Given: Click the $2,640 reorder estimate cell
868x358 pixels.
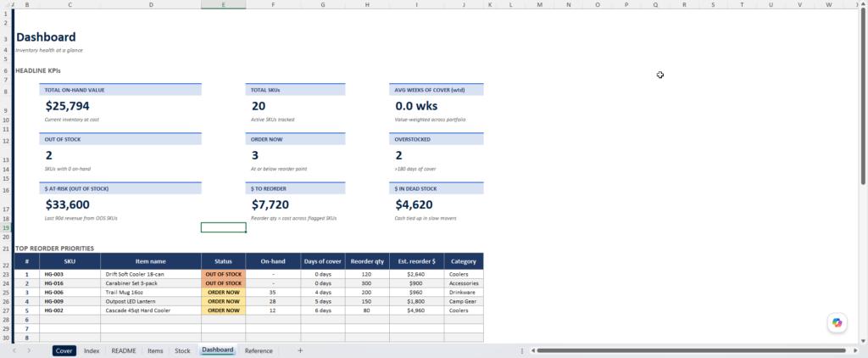Looking at the screenshot, I should click(x=416, y=274).
